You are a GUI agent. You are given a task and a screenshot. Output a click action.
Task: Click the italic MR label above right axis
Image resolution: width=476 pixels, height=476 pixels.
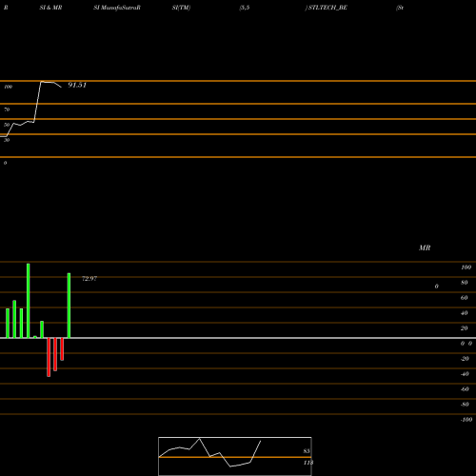[x=425, y=248]
